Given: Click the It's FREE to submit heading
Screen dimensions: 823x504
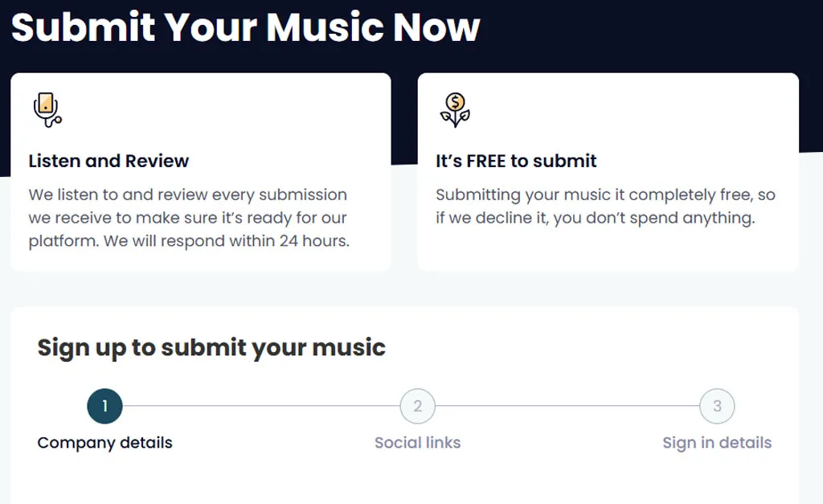Looking at the screenshot, I should coord(516,161).
